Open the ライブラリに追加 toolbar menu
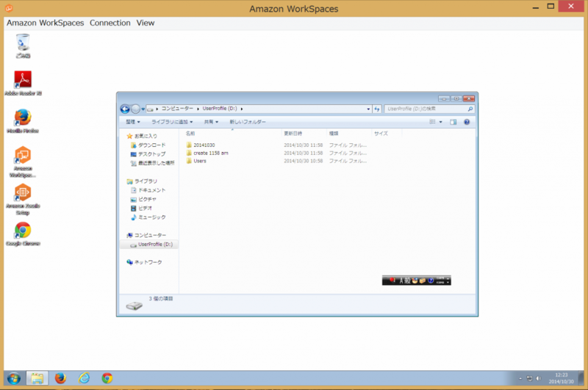This screenshot has width=588, height=390. [172, 122]
